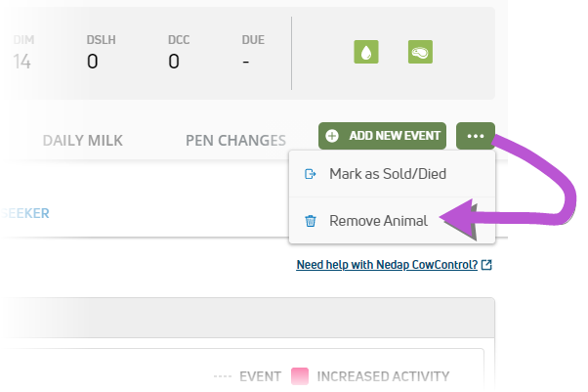Click the faded blue SEEKER link
This screenshot has width=588, height=392.
coord(24,213)
